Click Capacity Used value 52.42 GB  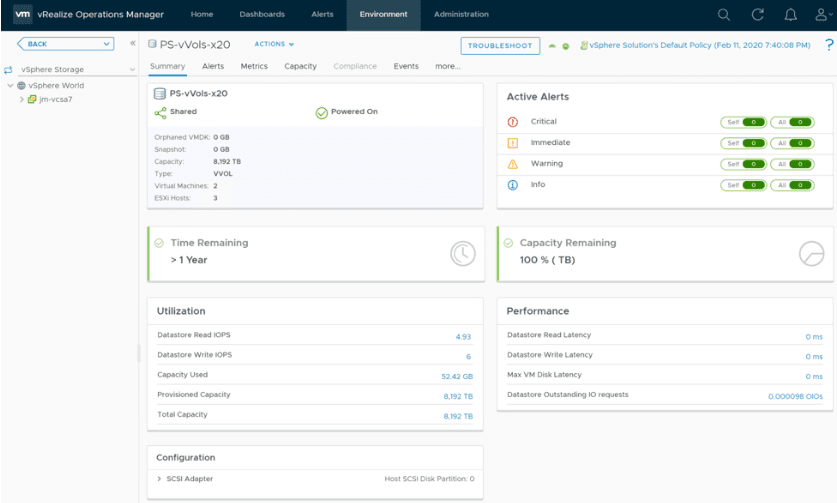click(457, 376)
